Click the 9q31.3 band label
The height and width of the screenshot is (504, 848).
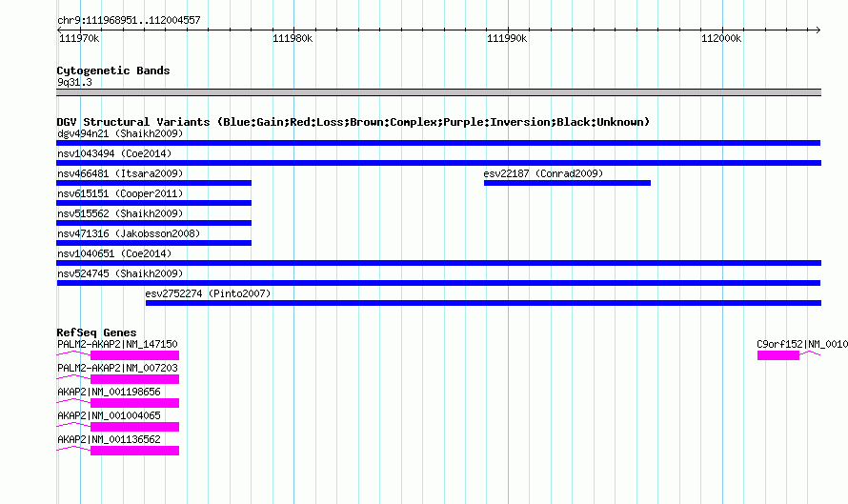click(x=74, y=82)
